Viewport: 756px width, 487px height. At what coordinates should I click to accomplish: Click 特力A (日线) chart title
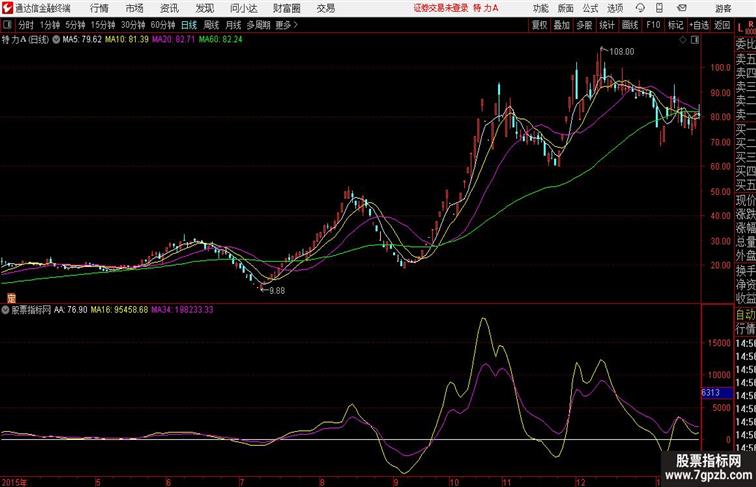pos(26,40)
